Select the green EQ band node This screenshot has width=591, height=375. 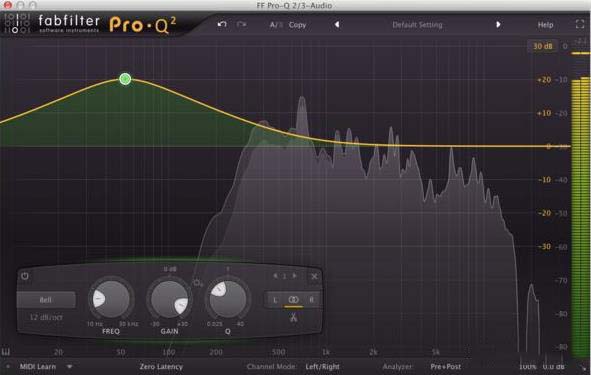point(125,79)
